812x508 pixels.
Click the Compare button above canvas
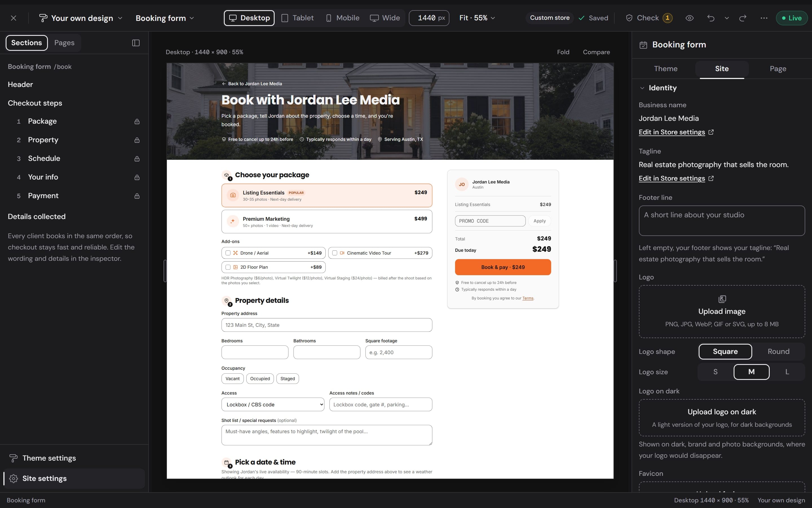coord(596,52)
